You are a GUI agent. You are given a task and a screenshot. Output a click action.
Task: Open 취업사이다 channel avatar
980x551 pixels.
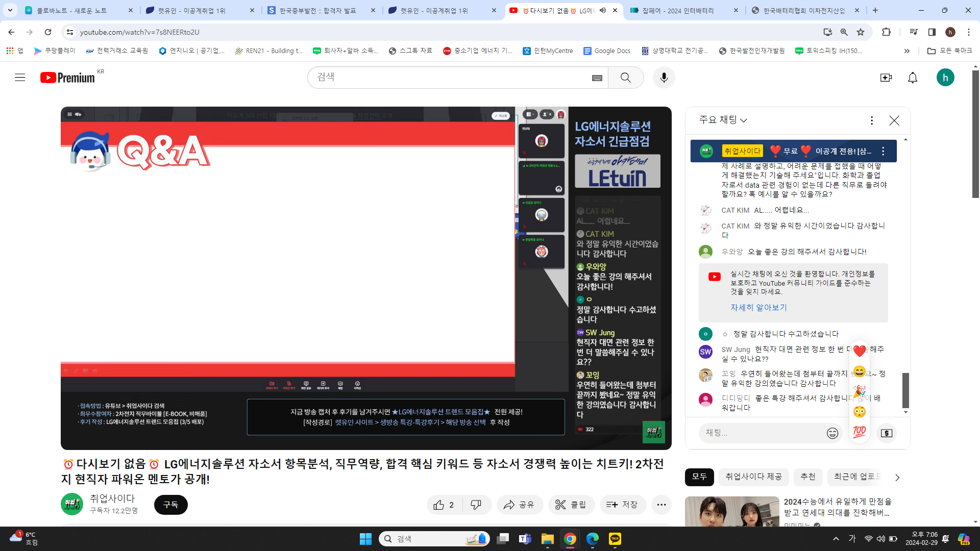(x=72, y=504)
